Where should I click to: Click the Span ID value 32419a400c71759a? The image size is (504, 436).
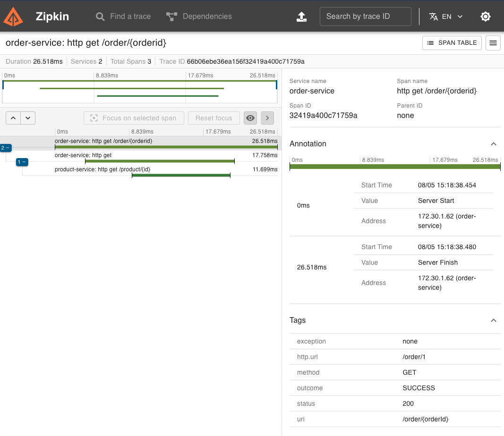click(x=323, y=116)
